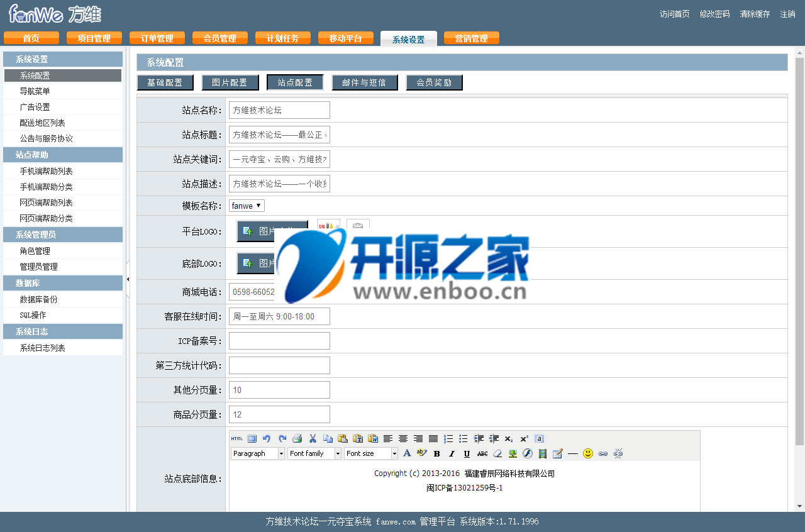Open Font size dropdown
805x532 pixels.
371,453
